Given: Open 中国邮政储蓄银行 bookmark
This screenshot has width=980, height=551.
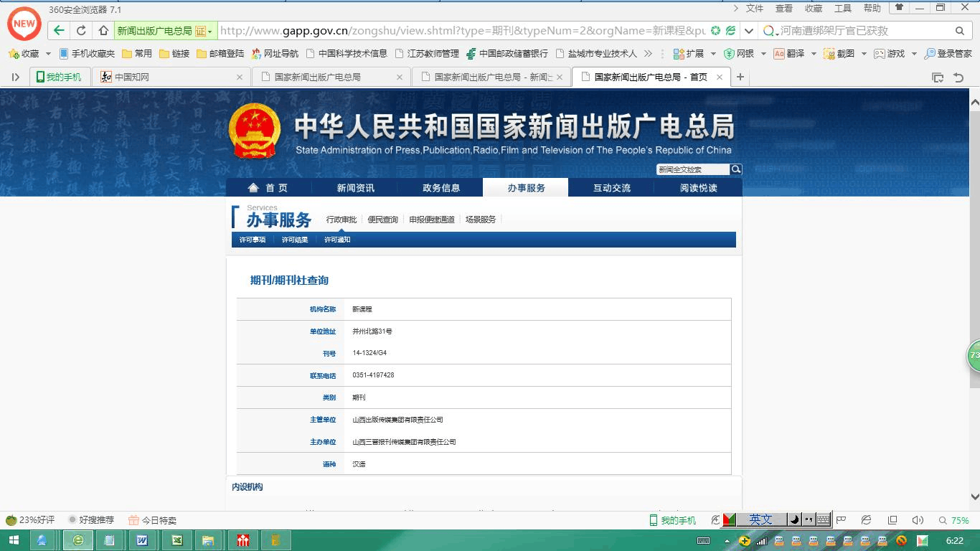Looking at the screenshot, I should pos(507,54).
